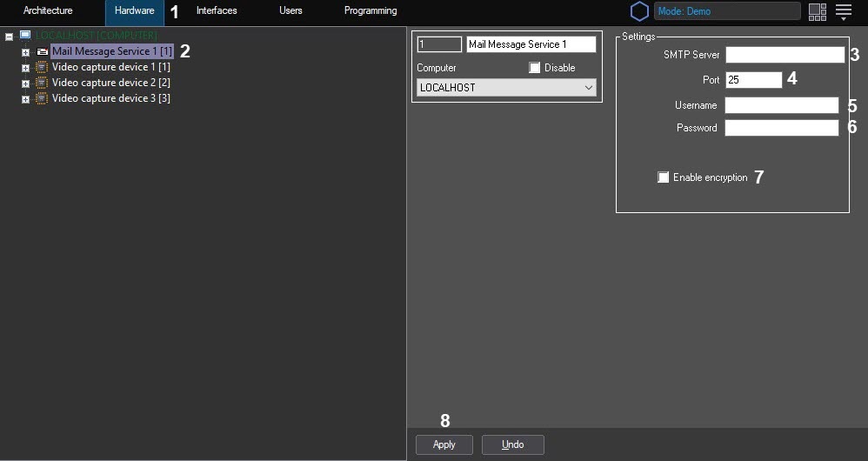Click the hexagon logo icon
Viewport: 868px width, 461px height.
pyautogui.click(x=639, y=11)
